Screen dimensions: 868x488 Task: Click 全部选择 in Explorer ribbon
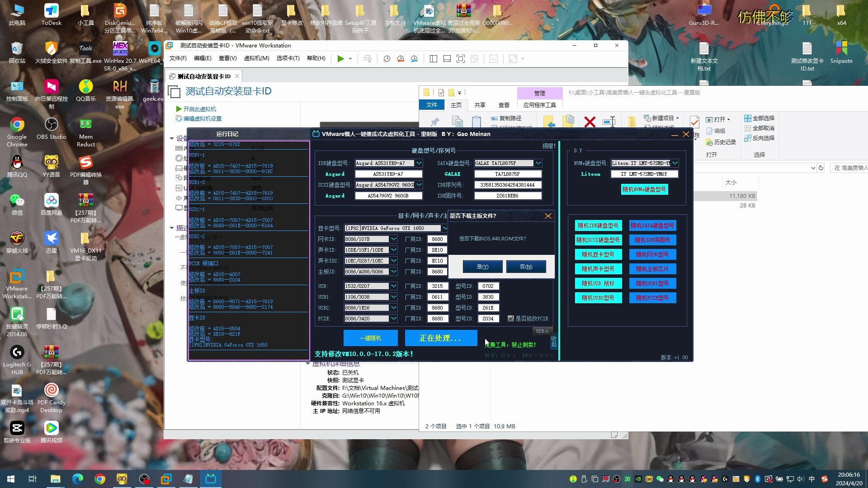click(x=759, y=118)
